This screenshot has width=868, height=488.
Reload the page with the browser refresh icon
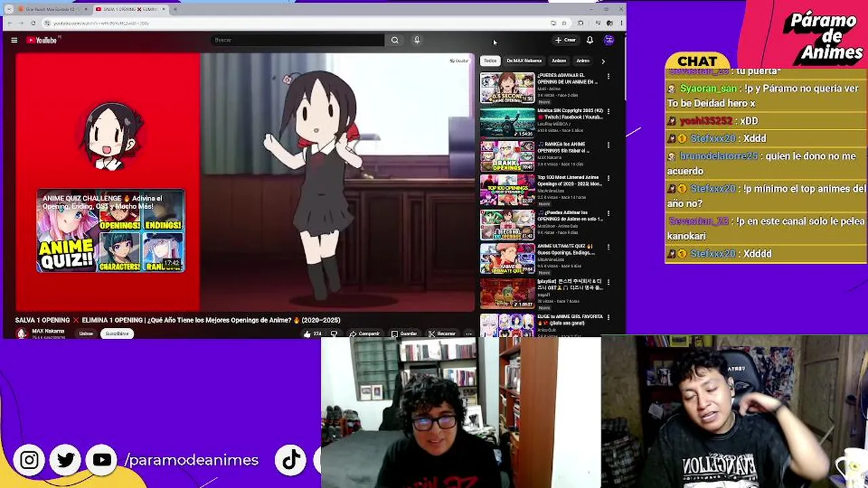pos(33,23)
